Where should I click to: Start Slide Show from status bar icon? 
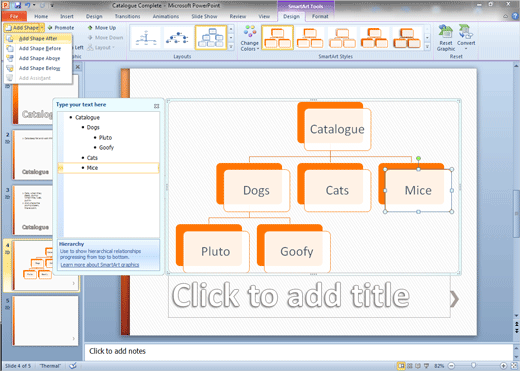click(x=426, y=366)
